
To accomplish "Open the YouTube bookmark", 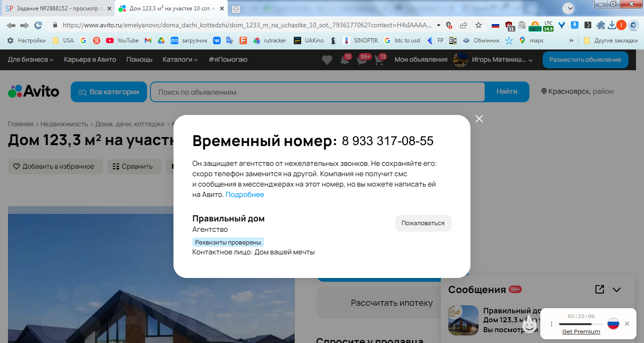I will click(x=122, y=41).
